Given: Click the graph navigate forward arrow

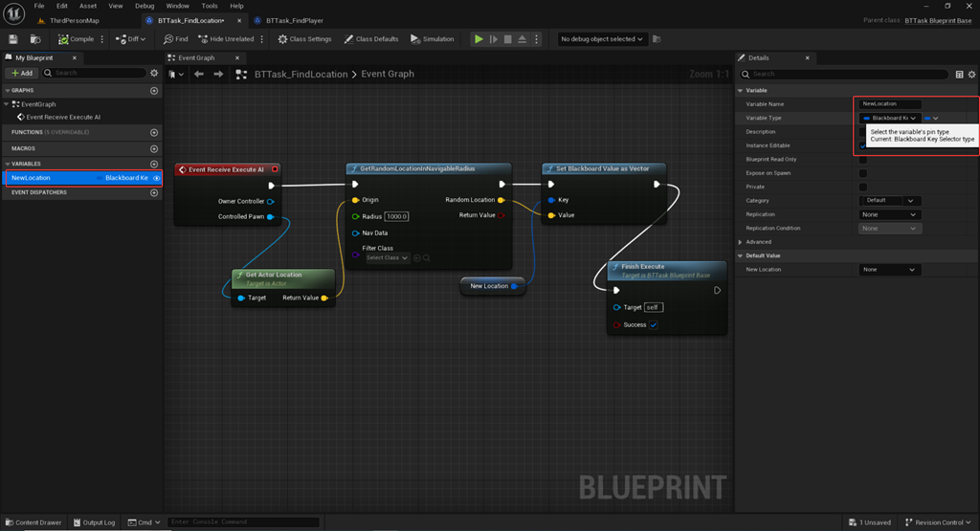Looking at the screenshot, I should 218,75.
